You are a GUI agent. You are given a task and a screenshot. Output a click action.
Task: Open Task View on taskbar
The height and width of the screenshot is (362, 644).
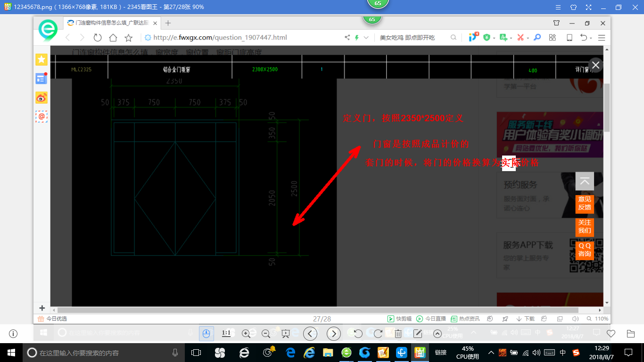tap(196, 353)
